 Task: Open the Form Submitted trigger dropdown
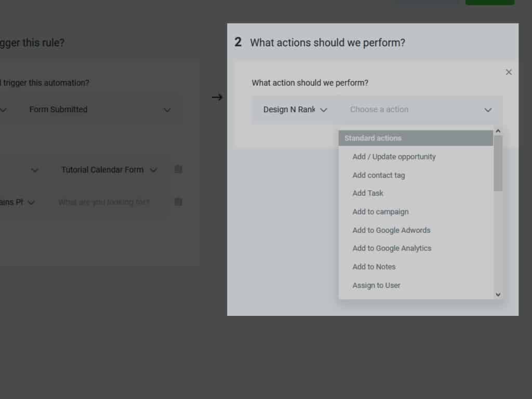(100, 110)
